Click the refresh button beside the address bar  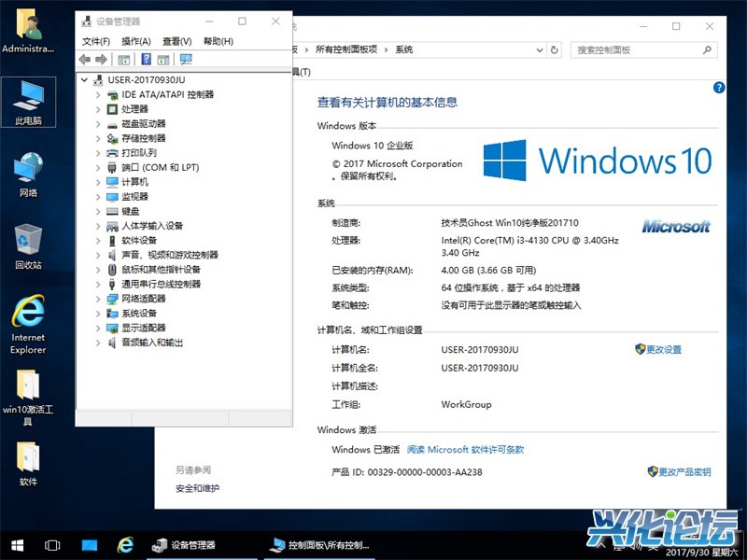[555, 50]
